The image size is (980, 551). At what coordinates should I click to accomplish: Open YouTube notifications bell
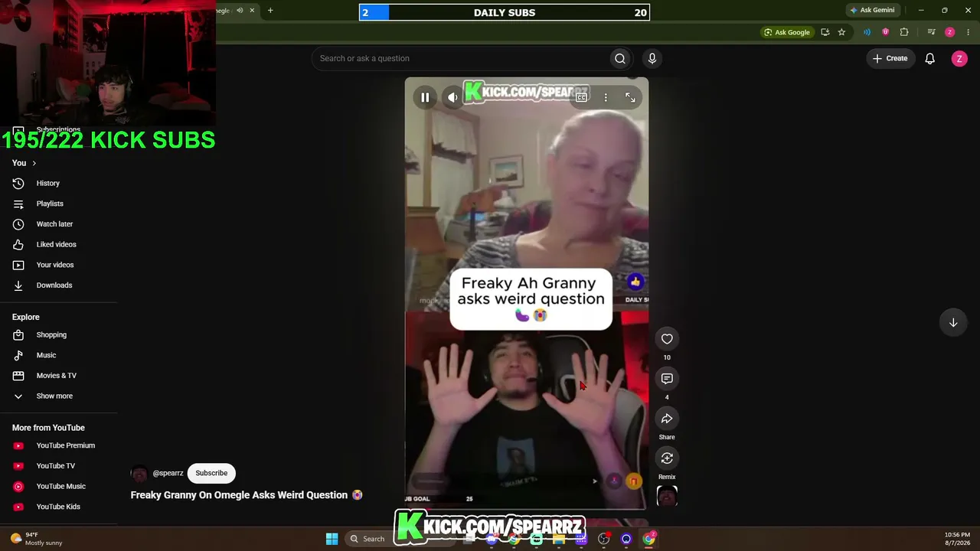929,58
